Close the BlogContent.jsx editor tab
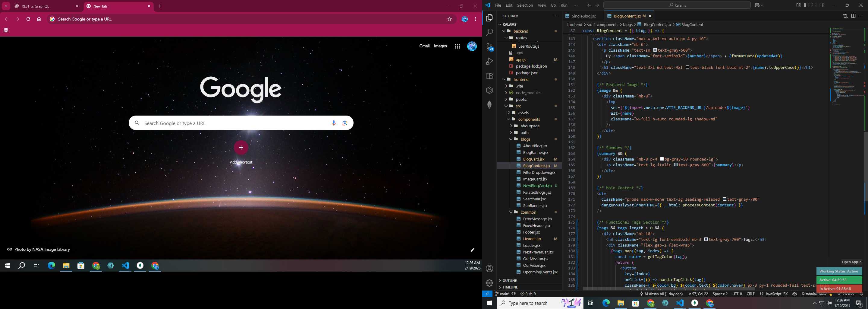 [650, 16]
